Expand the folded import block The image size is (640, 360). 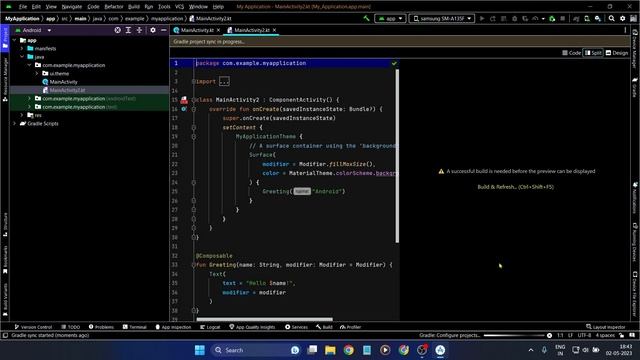point(224,81)
